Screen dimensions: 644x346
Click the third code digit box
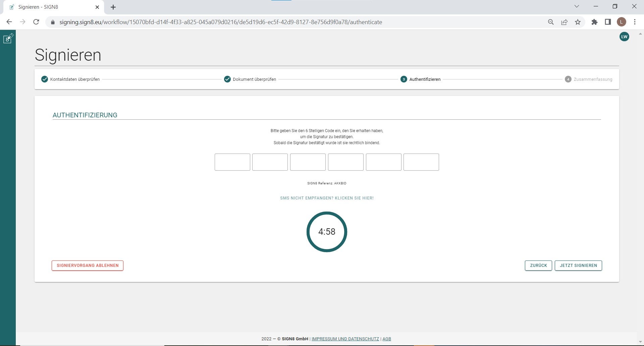tap(308, 162)
